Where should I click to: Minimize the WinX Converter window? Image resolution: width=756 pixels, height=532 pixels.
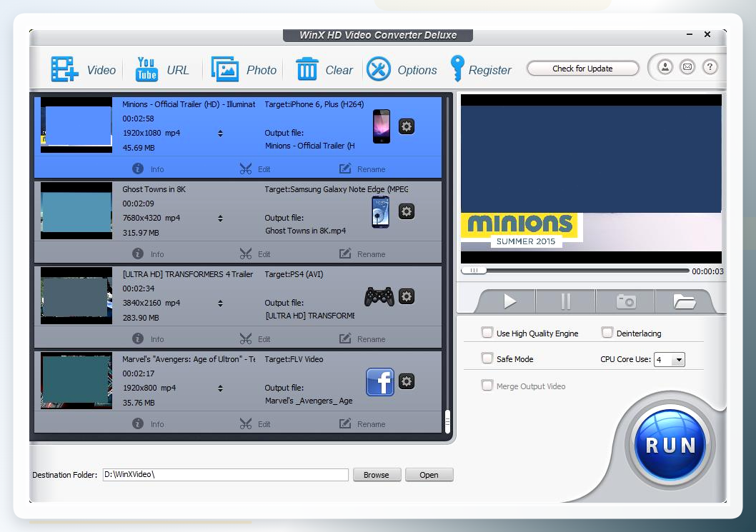coord(690,34)
